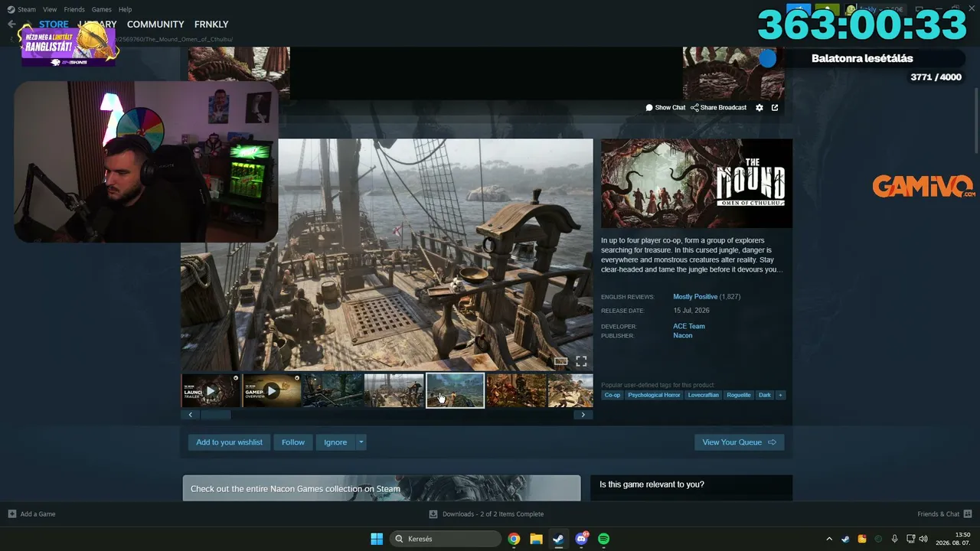Viewport: 980px width, 551px height.
Task: Open the Windows Start menu
Action: point(377,539)
